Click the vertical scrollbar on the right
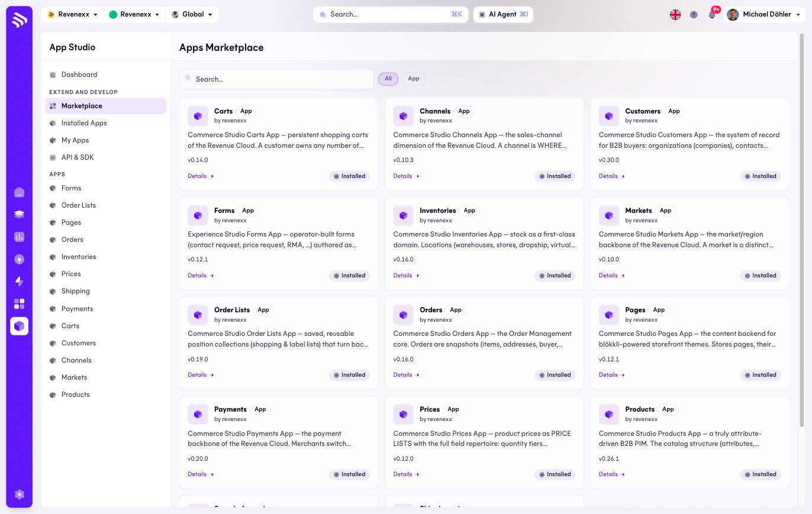This screenshot has width=812, height=514. pos(802,231)
